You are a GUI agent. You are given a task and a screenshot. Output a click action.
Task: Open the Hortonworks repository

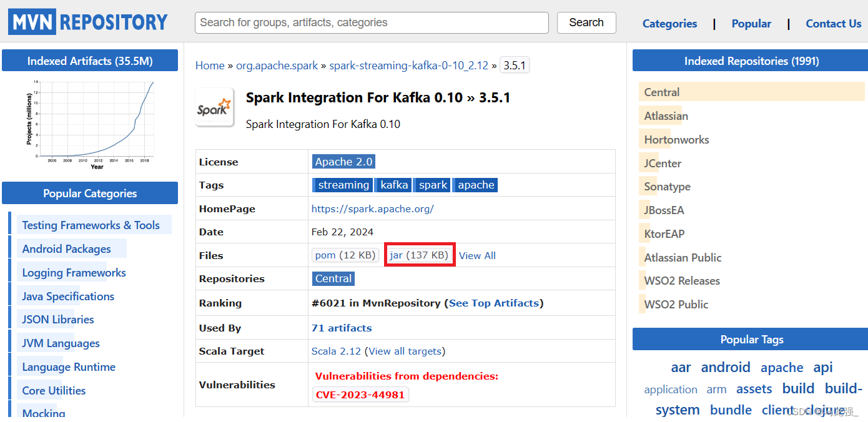tap(677, 140)
